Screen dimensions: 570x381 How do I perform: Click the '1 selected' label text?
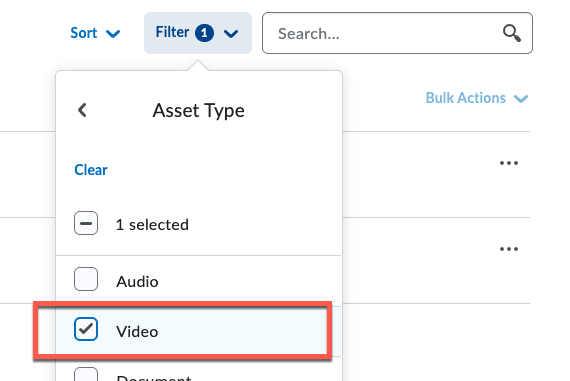pos(152,225)
